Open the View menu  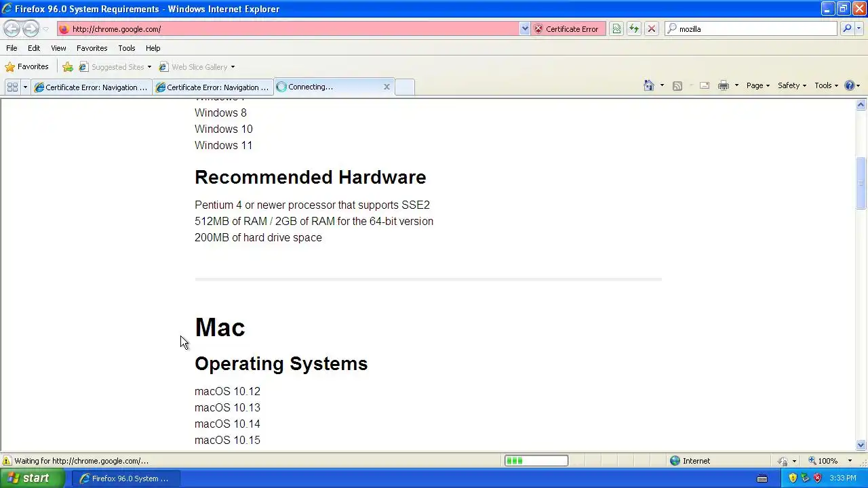coord(58,48)
